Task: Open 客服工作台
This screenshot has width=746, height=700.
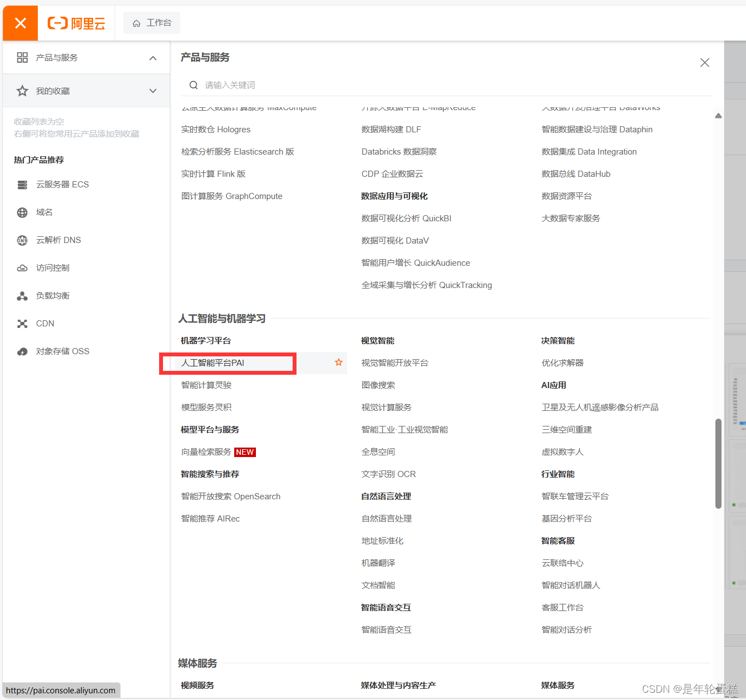Action: (562, 608)
